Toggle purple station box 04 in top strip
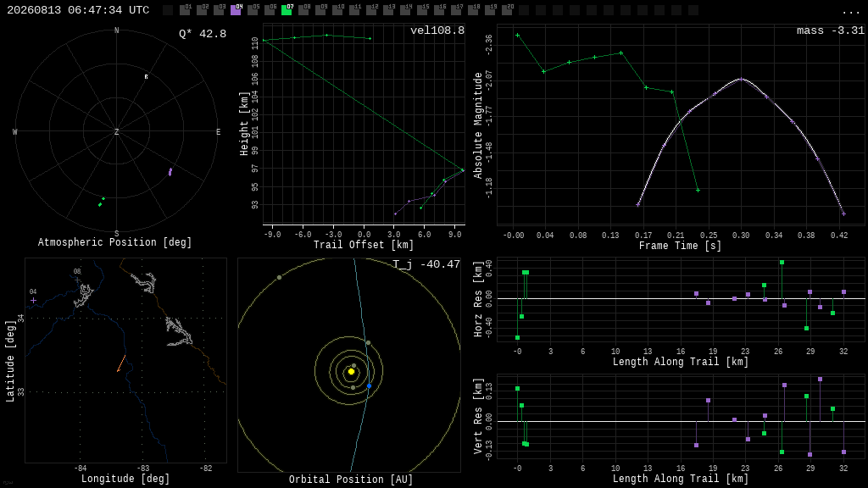This screenshot has height=488, width=868. coord(236,10)
